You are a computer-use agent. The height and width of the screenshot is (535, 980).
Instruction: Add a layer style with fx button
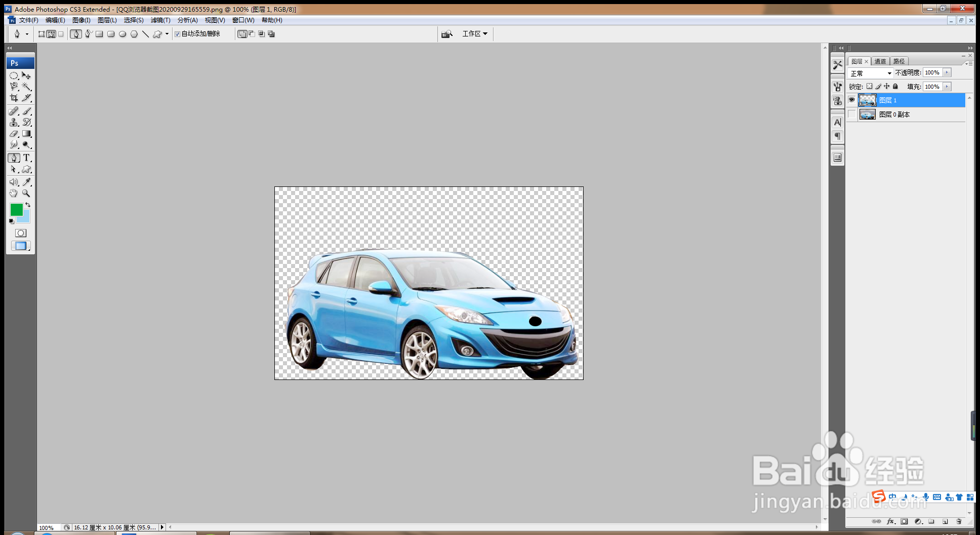(890, 521)
